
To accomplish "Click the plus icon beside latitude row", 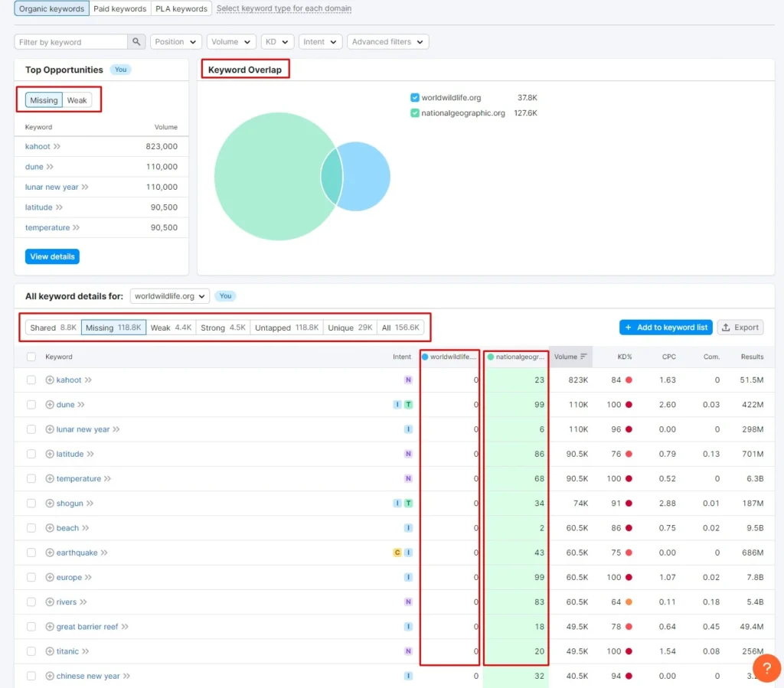I will 50,454.
